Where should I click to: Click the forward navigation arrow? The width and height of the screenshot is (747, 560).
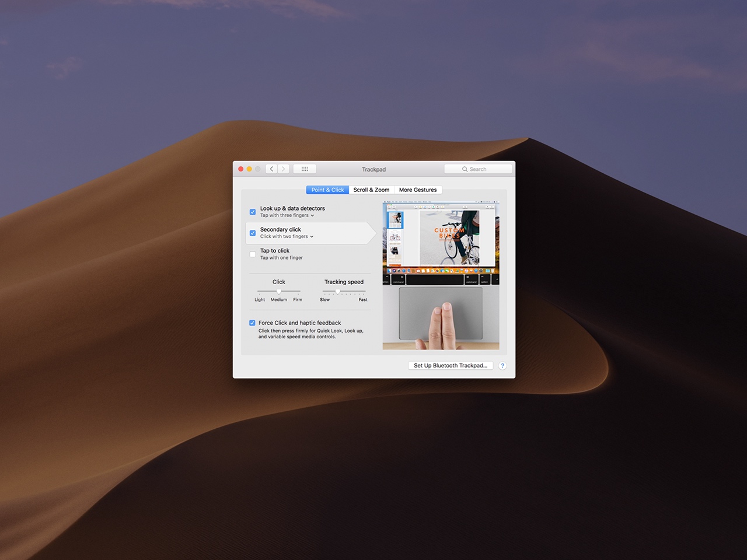283,169
